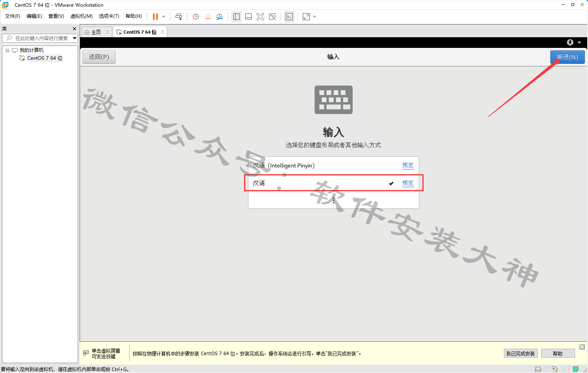Select the checked 汉语 keyboard layout row
The height and width of the screenshot is (373, 588).
click(333, 183)
